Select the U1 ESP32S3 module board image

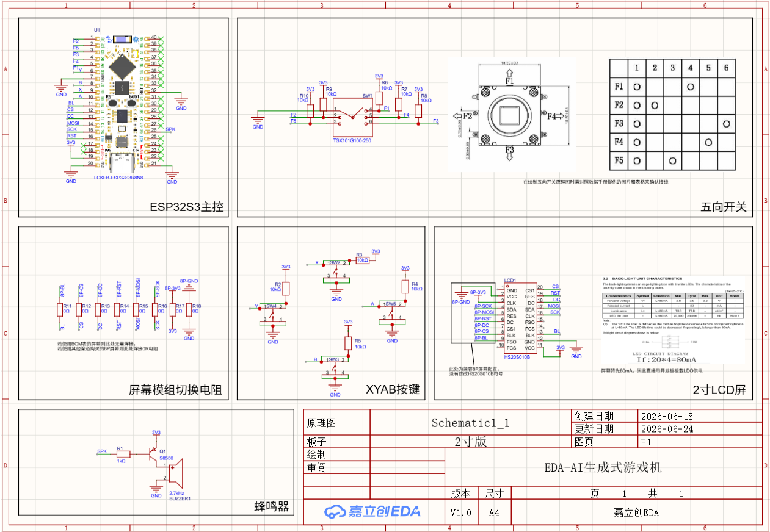tap(123, 104)
